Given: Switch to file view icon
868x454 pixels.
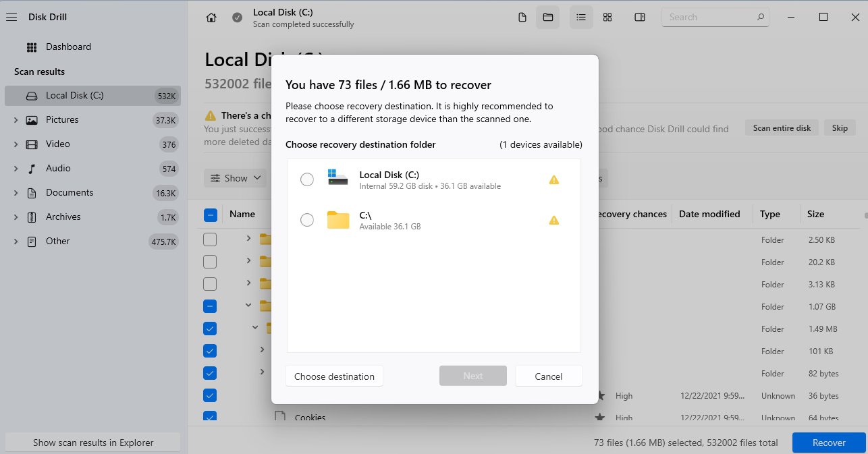Looking at the screenshot, I should [522, 18].
